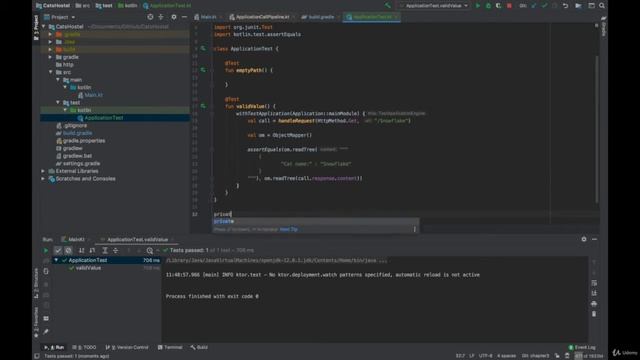The height and width of the screenshot is (360, 640).
Task: Open Git branch widget in status bar
Action: coord(536,356)
